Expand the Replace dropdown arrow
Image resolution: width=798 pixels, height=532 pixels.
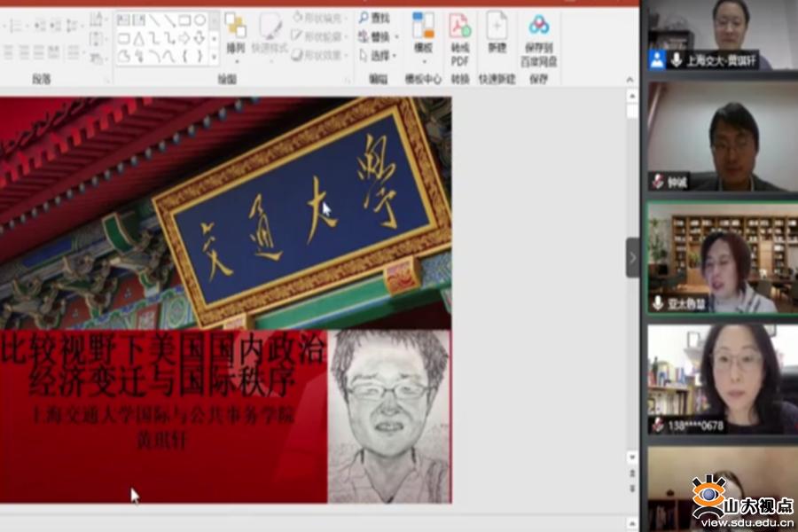coord(395,37)
